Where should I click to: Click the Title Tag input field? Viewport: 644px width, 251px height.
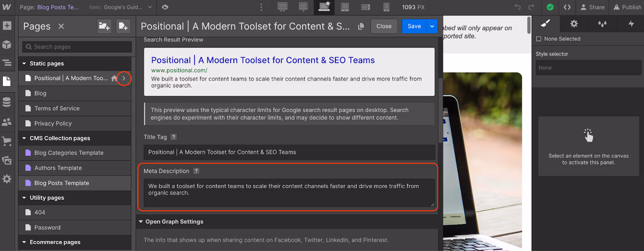[289, 152]
